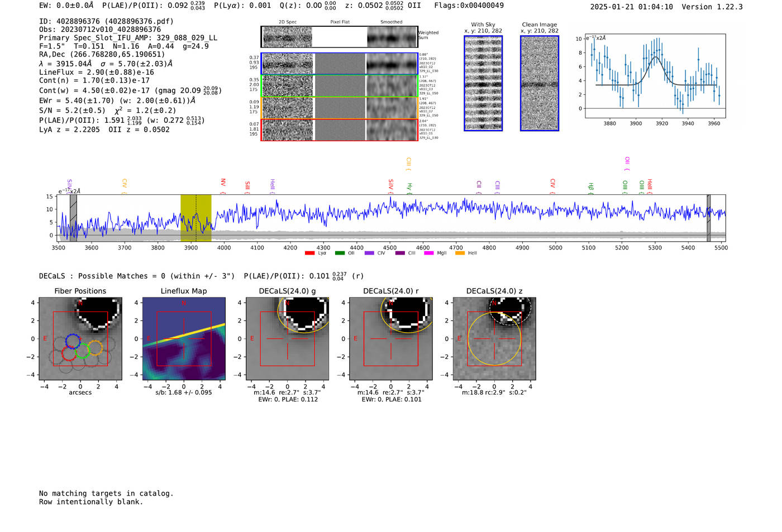The height and width of the screenshot is (532, 782).
Task: Open the Fiber Positions panel
Action: (x=80, y=338)
